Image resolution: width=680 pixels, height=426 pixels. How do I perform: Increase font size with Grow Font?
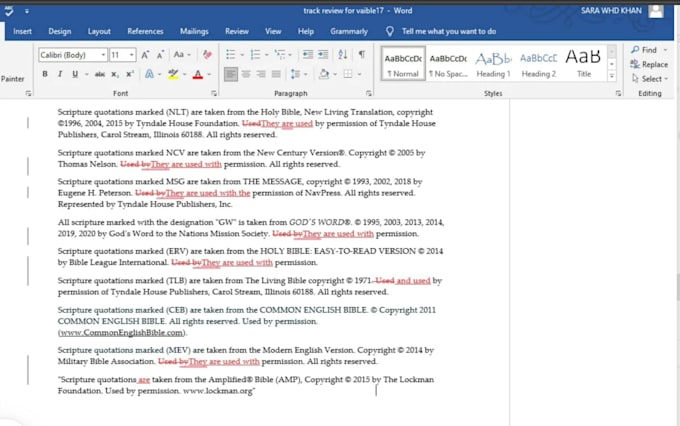[145, 55]
